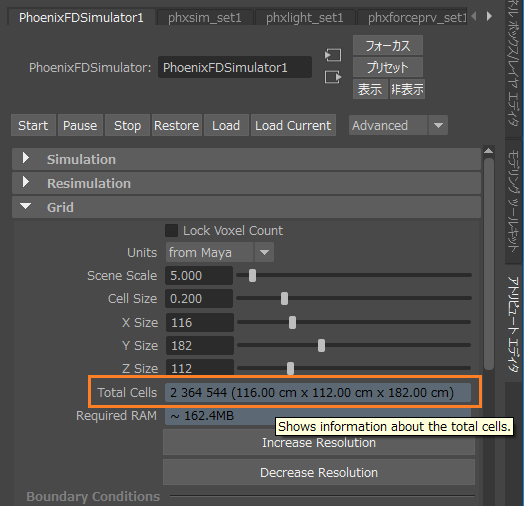Open the モデリング ツールキット side tab
The image size is (524, 506).
click(514, 201)
